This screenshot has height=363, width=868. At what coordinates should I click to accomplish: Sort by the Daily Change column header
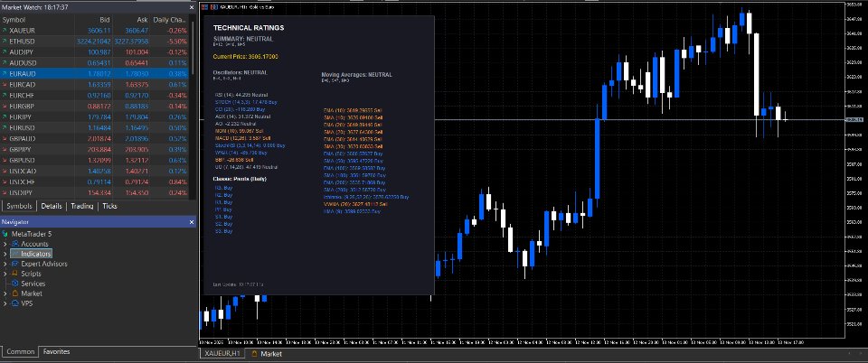coord(169,20)
